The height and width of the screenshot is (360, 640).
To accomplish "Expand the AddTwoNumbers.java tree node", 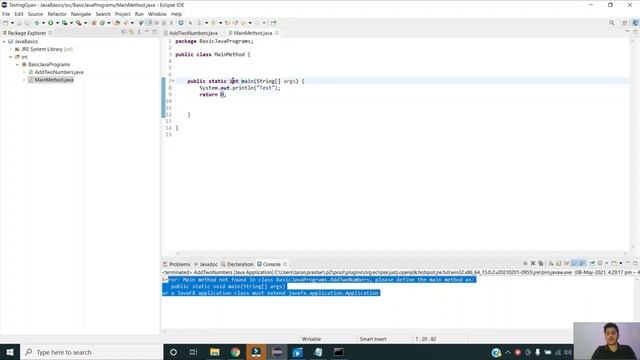I will tap(24, 72).
